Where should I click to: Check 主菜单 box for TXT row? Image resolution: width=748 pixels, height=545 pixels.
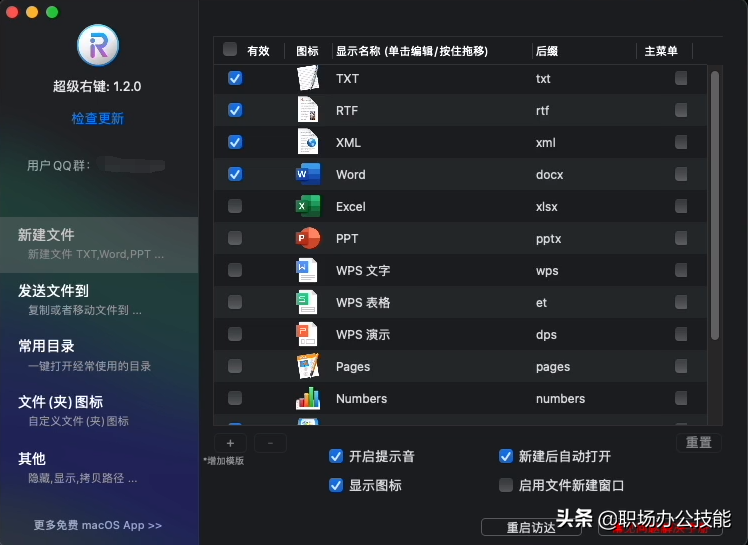click(681, 78)
